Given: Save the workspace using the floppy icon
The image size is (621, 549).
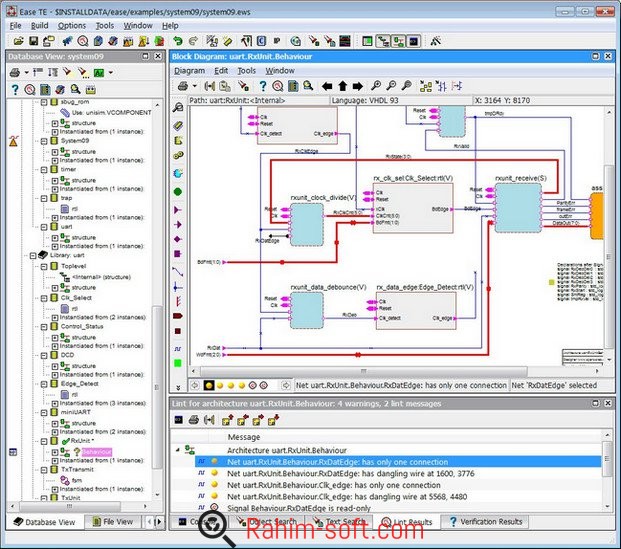Looking at the screenshot, I should (34, 41).
